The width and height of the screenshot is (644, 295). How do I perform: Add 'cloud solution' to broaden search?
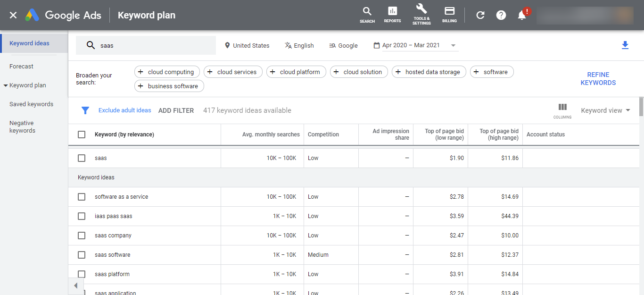pos(359,72)
